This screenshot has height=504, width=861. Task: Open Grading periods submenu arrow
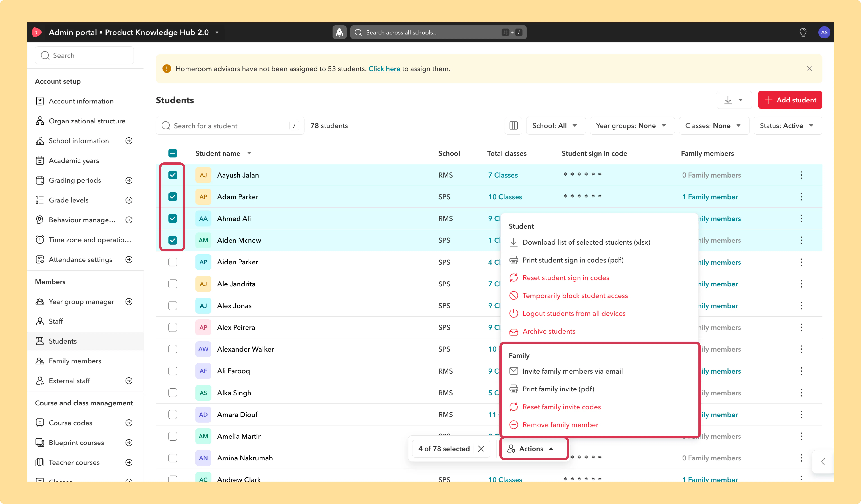tap(129, 180)
